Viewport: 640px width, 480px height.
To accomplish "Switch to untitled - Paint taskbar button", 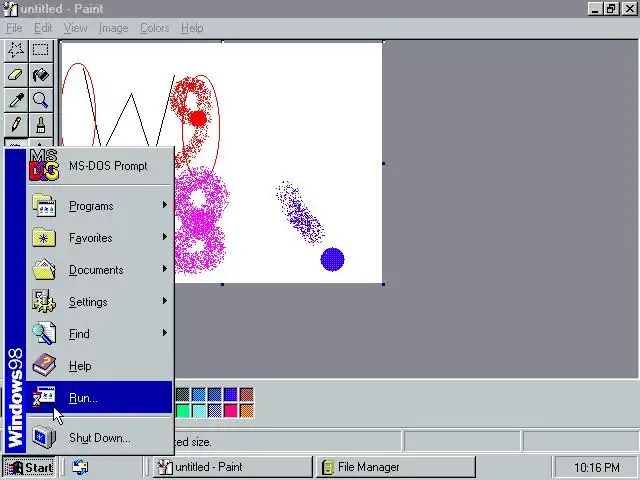I will [x=233, y=467].
